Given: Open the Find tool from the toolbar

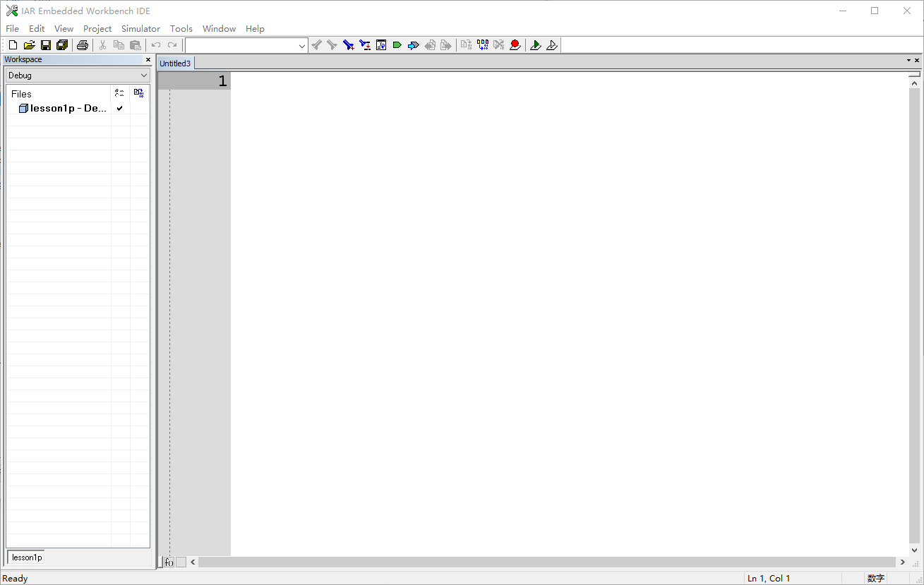Looking at the screenshot, I should [x=349, y=45].
